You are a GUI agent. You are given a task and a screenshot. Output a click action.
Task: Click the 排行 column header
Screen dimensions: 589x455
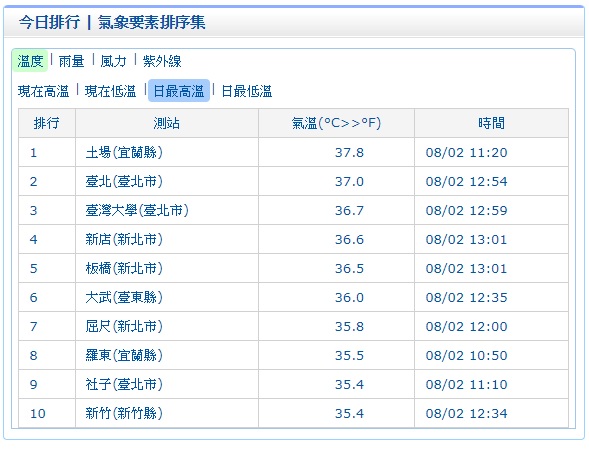tap(47, 123)
